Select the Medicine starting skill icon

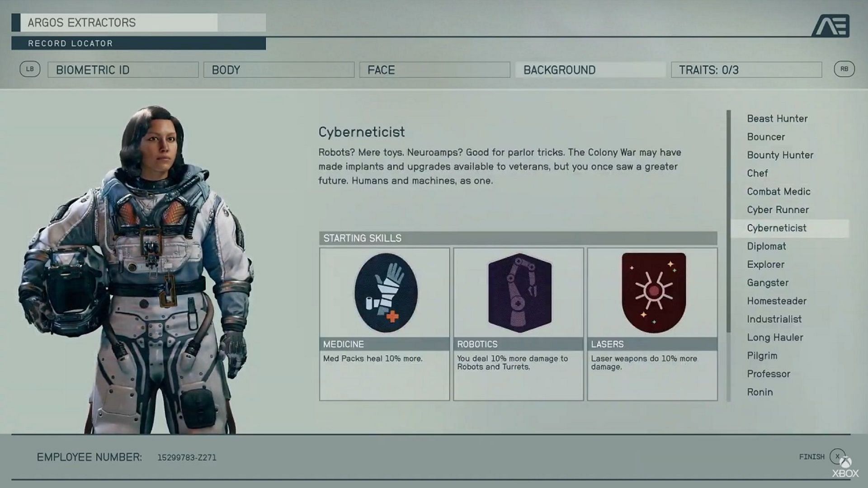(x=385, y=292)
